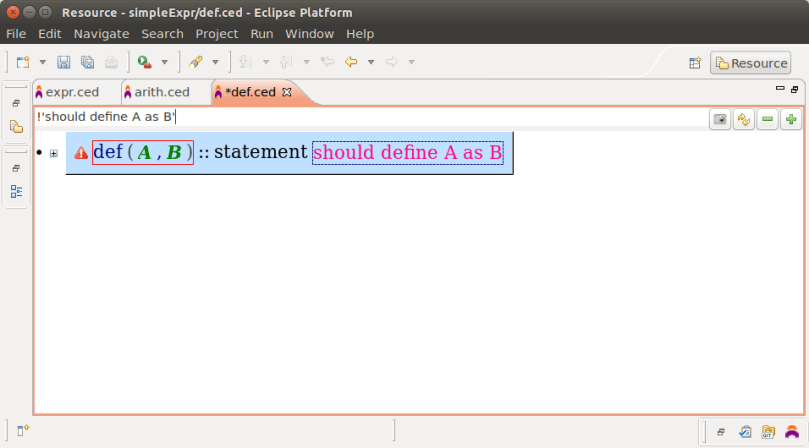809x448 pixels.
Task: Click the yellow refresh arrows icon
Action: 743,119
